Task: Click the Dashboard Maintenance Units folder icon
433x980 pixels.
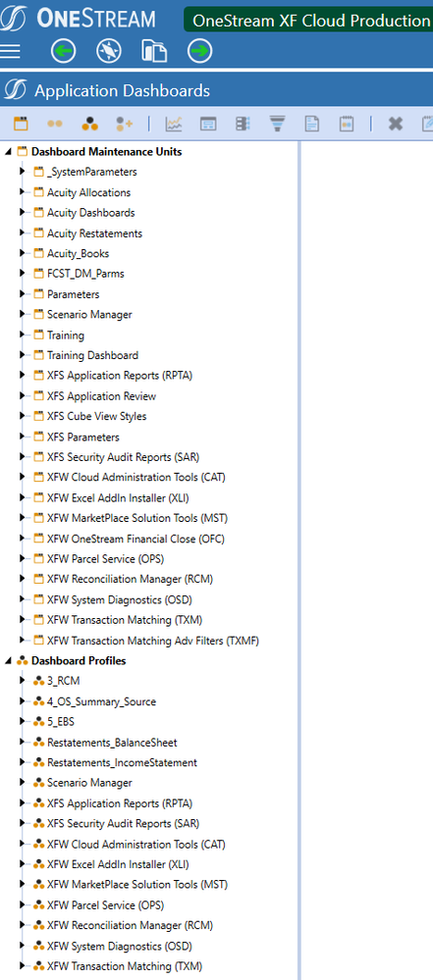Action: (23, 151)
